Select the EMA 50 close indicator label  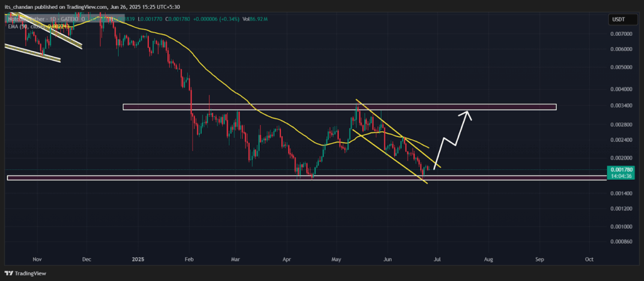(x=28, y=26)
